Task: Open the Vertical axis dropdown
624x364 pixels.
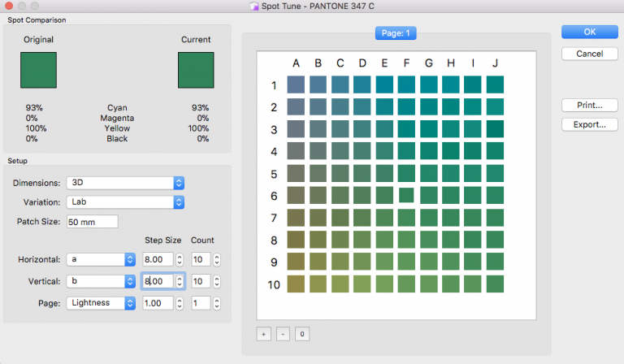Action: [x=101, y=281]
